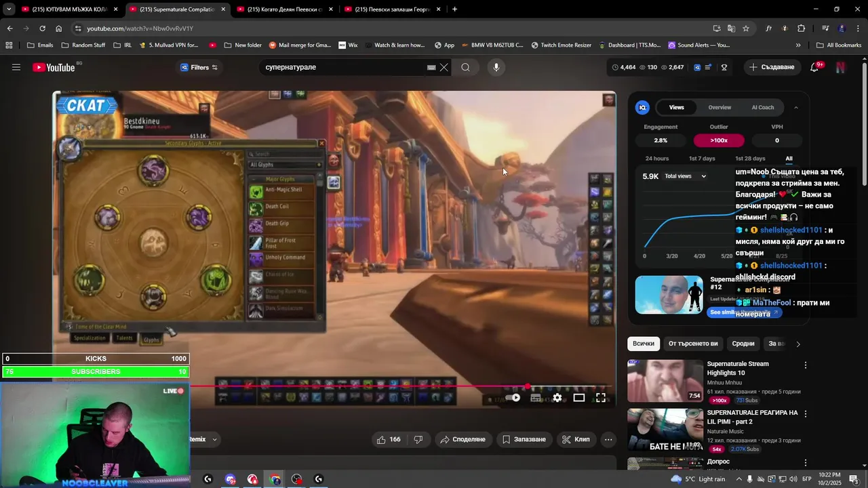The image size is (868, 488).
Task: Translate this page using the translate icon
Action: click(x=731, y=28)
